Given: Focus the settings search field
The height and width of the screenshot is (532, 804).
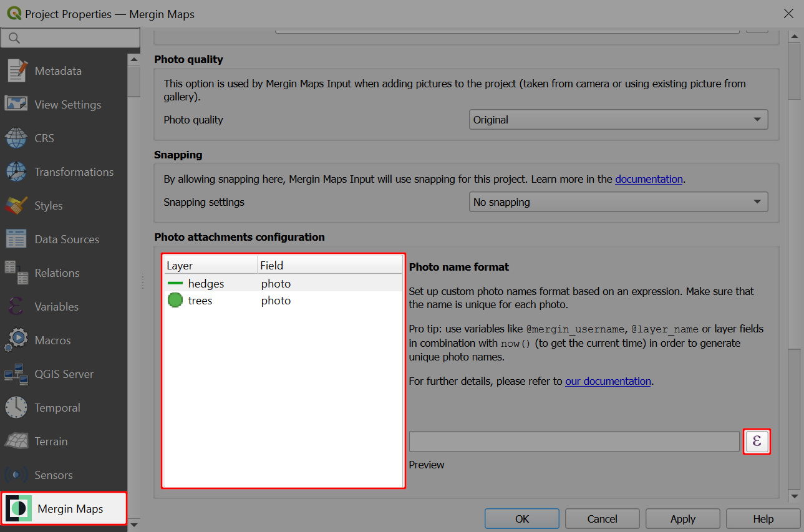Looking at the screenshot, I should [70, 38].
